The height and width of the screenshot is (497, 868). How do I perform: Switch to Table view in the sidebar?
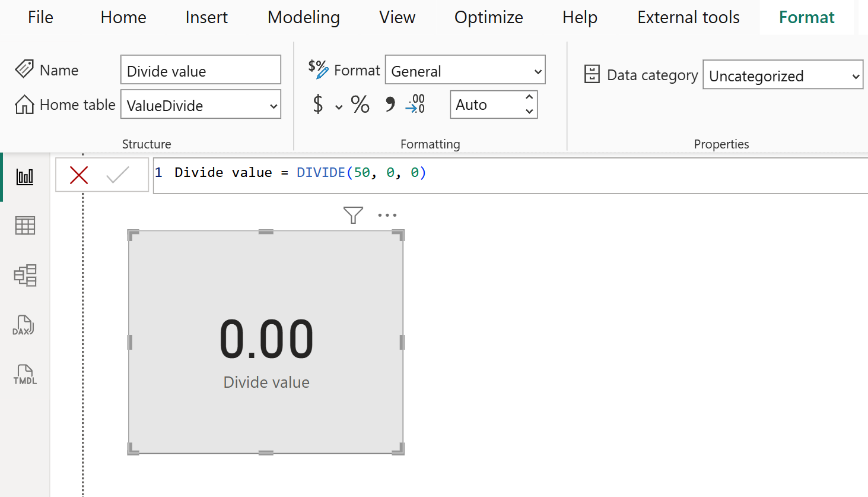point(24,226)
